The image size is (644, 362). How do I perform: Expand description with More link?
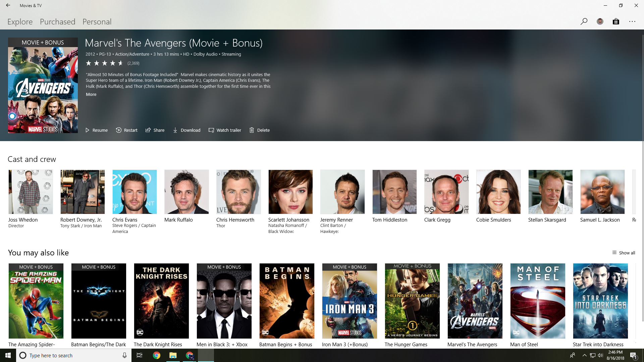coord(91,94)
